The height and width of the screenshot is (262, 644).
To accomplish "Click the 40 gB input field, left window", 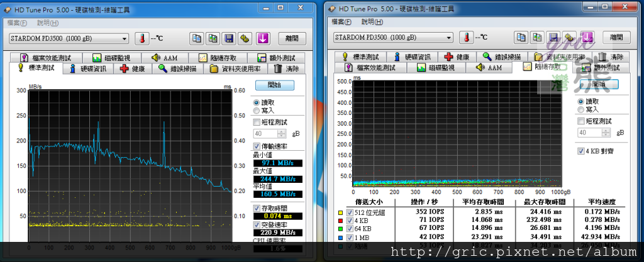I will point(266,134).
